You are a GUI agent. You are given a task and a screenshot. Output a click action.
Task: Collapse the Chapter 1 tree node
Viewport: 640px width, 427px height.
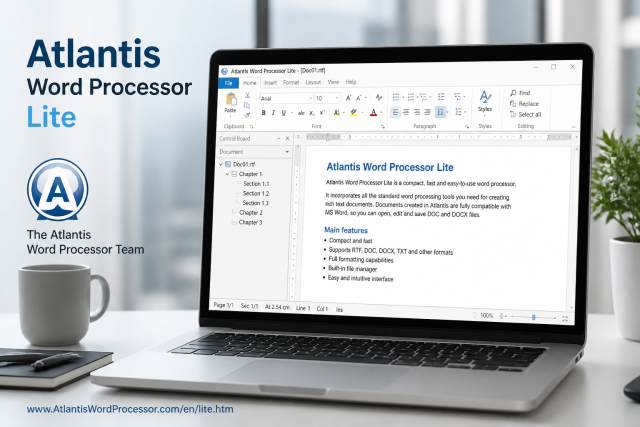(x=227, y=174)
